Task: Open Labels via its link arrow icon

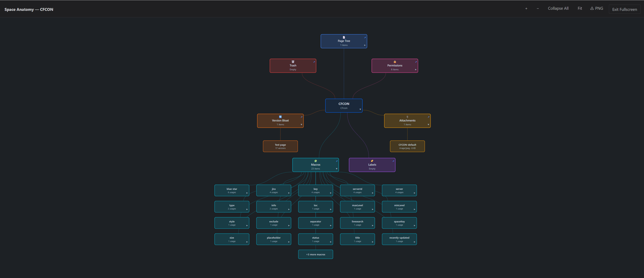Action: [x=393, y=161]
